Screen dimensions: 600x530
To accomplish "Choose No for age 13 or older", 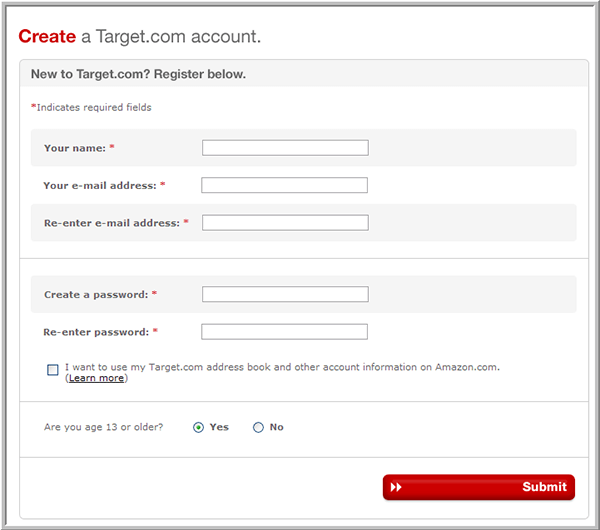I will 258,427.
